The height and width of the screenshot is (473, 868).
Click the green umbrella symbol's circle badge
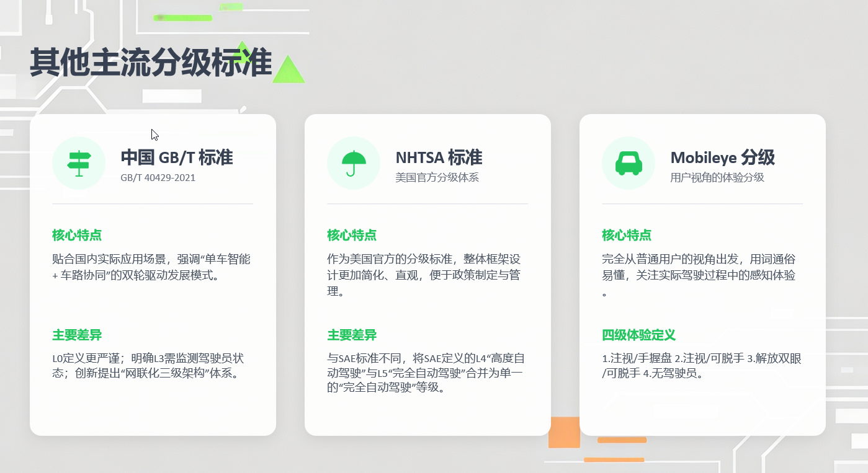(x=354, y=163)
